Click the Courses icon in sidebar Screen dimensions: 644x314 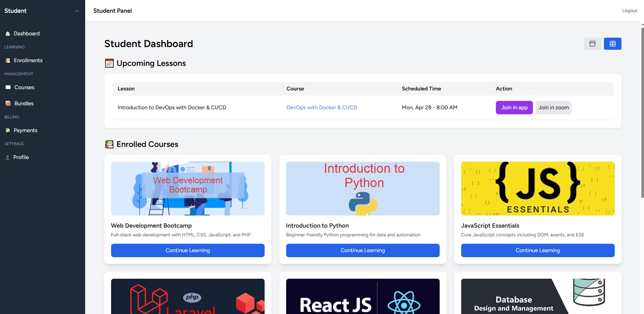click(8, 87)
